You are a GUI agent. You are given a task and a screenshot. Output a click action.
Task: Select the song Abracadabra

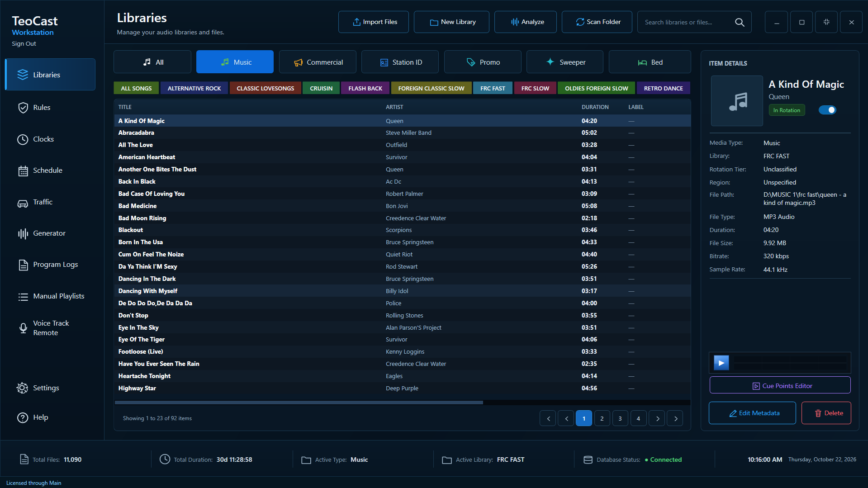pos(402,133)
